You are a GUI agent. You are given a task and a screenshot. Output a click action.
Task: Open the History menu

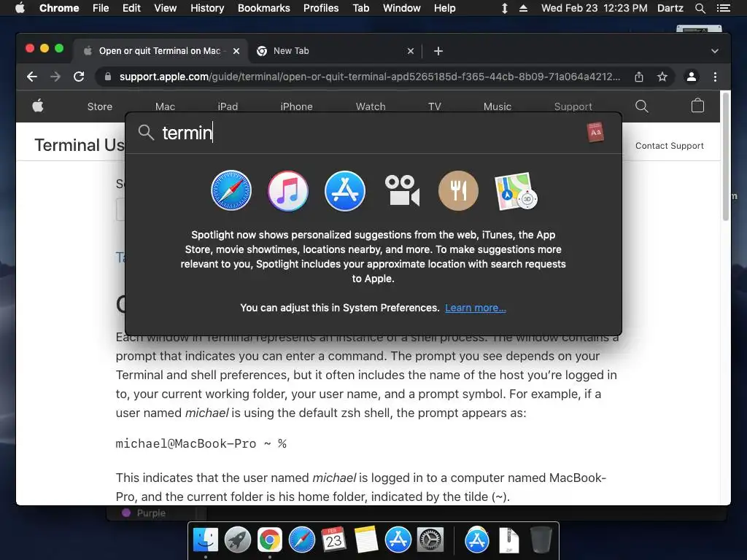pos(207,8)
